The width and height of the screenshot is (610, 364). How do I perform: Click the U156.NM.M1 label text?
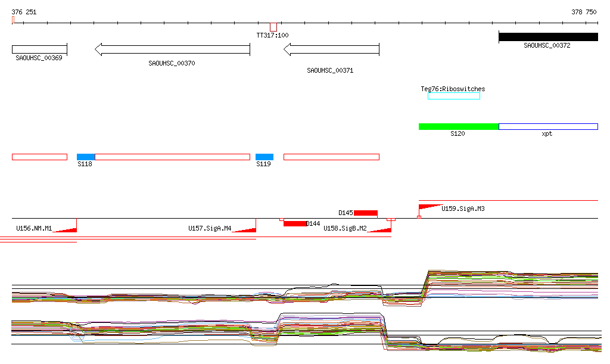click(34, 228)
